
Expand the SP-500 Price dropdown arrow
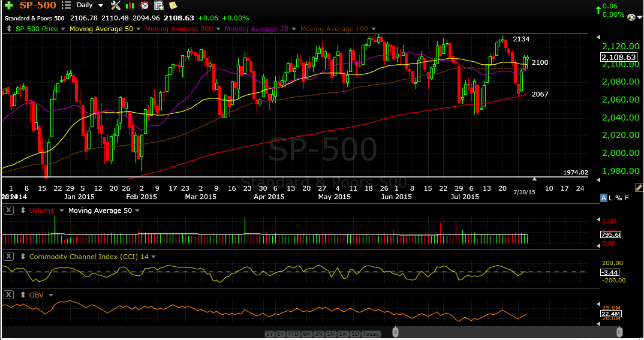point(63,29)
